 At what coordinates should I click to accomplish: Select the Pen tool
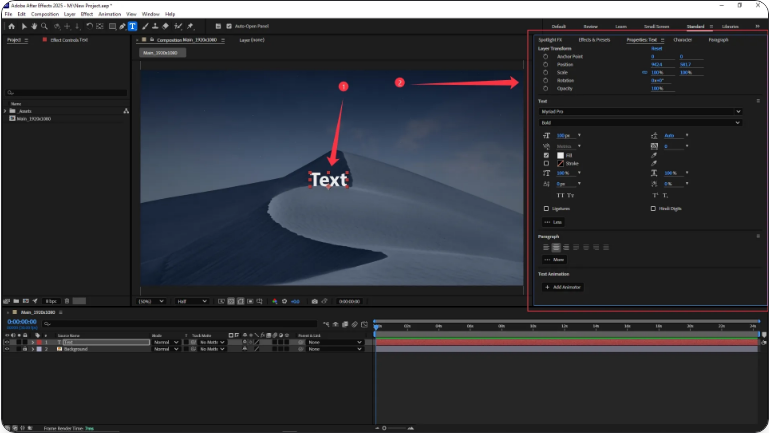(121, 26)
